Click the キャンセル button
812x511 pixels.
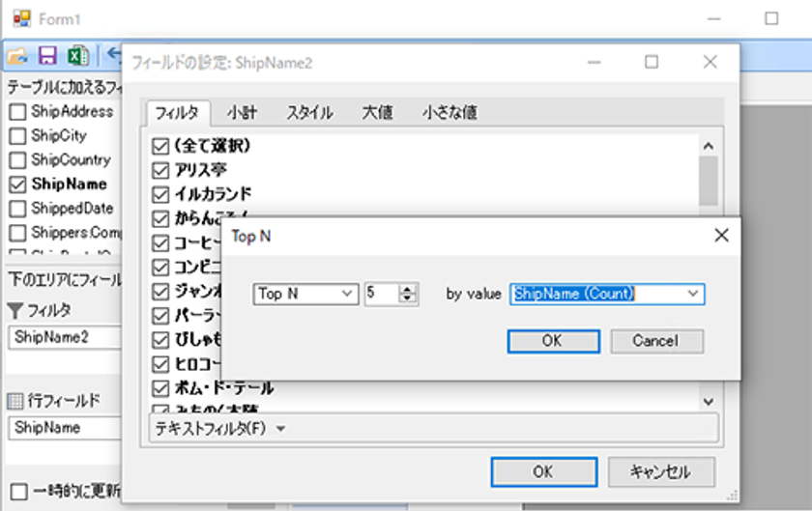pos(661,472)
